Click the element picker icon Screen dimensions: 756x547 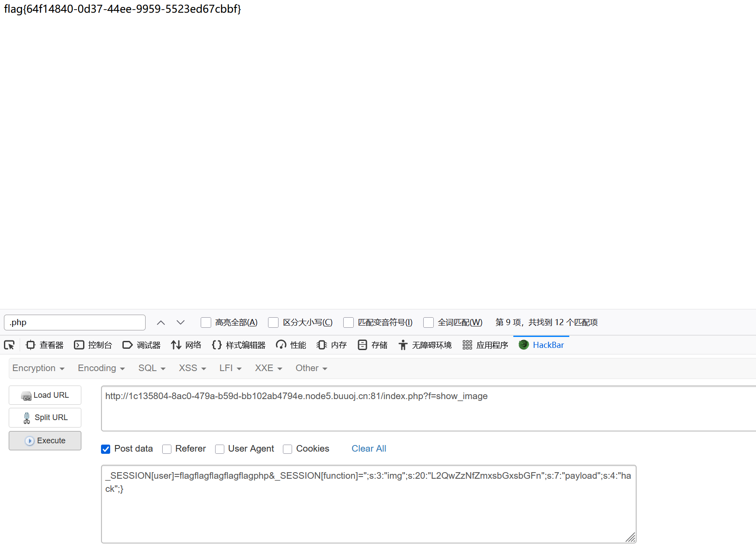pyautogui.click(x=9, y=345)
